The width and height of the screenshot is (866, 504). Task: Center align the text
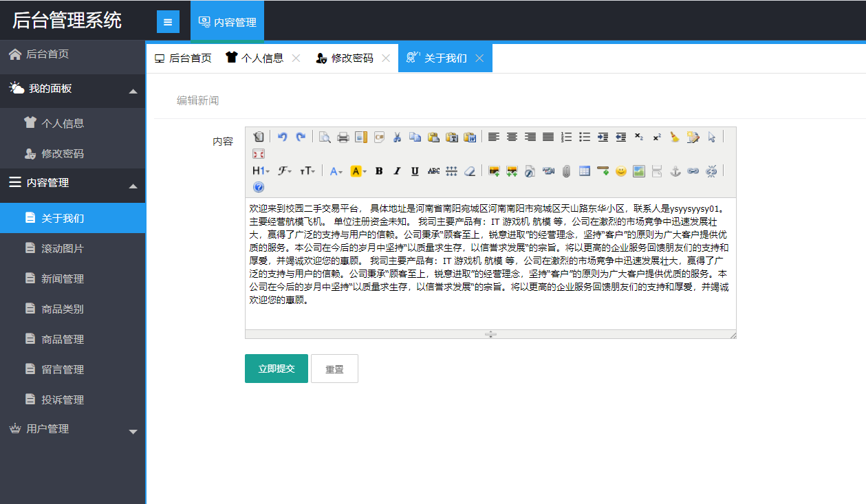(x=512, y=137)
